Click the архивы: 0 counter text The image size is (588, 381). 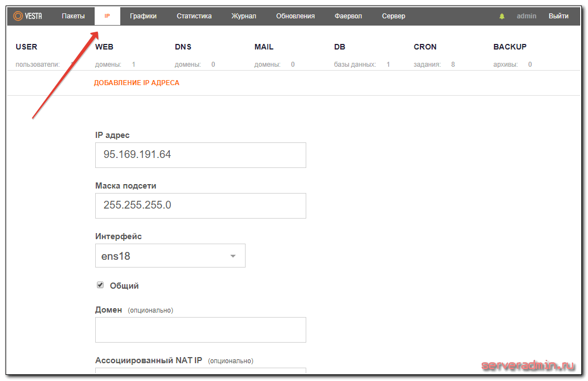click(x=513, y=65)
